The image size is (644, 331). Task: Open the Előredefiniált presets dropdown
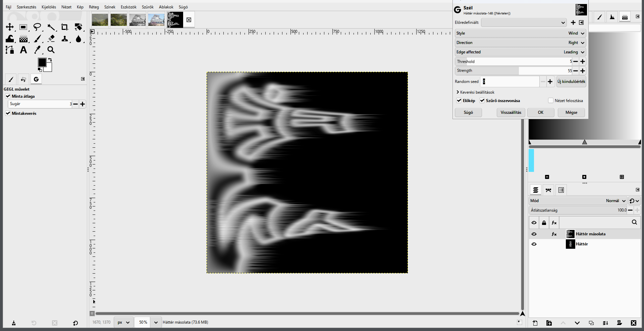pos(524,22)
